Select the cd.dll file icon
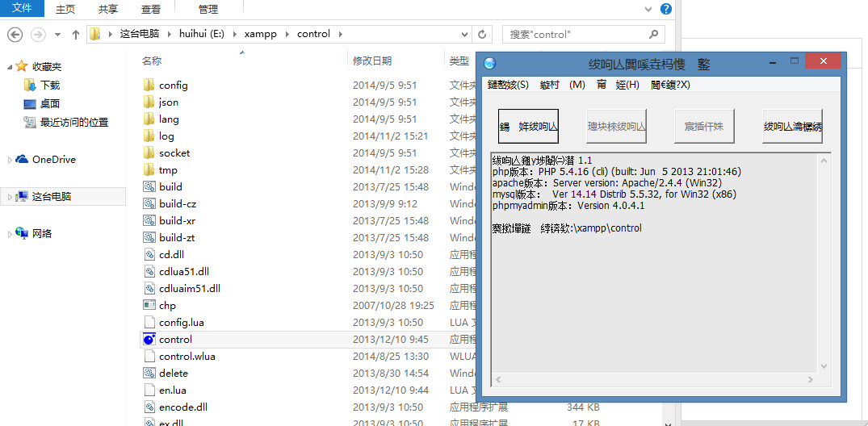This screenshot has width=868, height=426. [149, 254]
